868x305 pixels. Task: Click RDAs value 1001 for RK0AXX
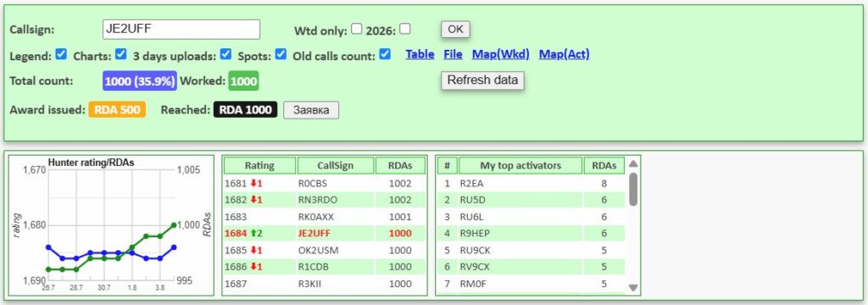click(x=400, y=217)
